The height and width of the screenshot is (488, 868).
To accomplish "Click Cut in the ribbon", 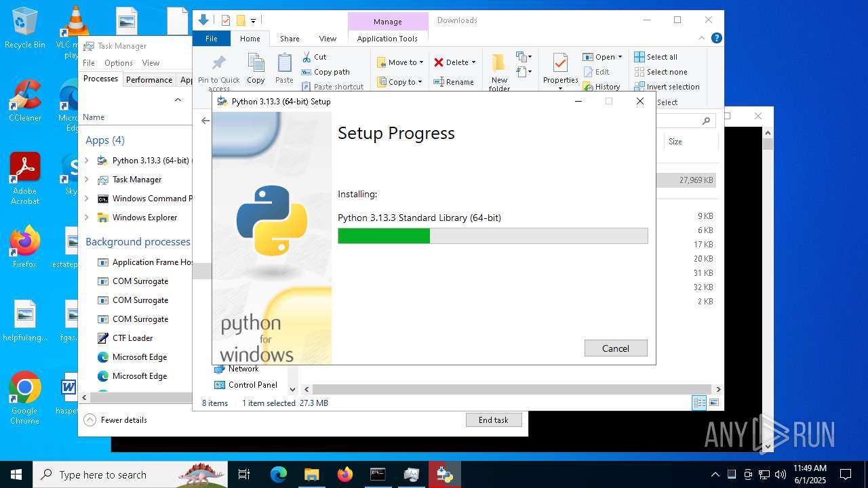I will [314, 57].
